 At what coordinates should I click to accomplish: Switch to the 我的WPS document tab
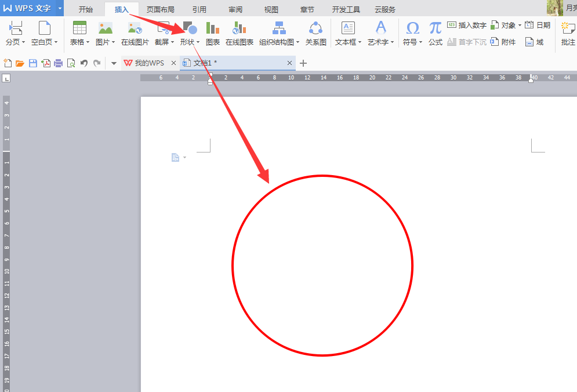[150, 63]
